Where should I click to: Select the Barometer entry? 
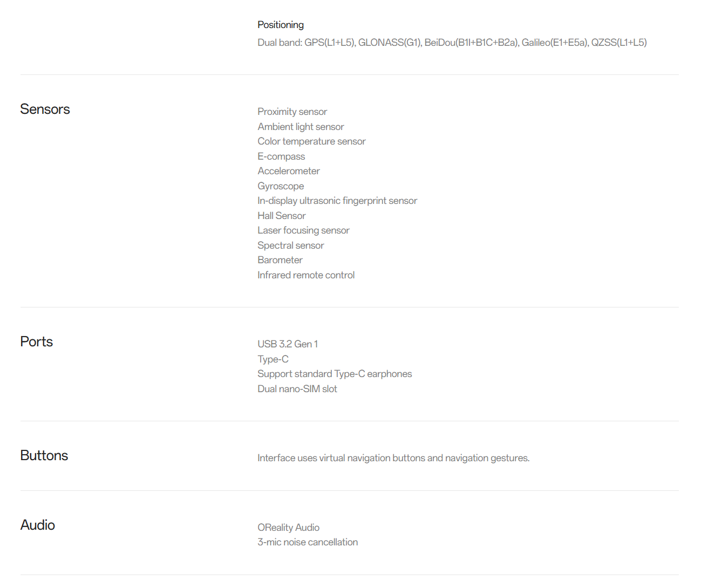pos(280,260)
